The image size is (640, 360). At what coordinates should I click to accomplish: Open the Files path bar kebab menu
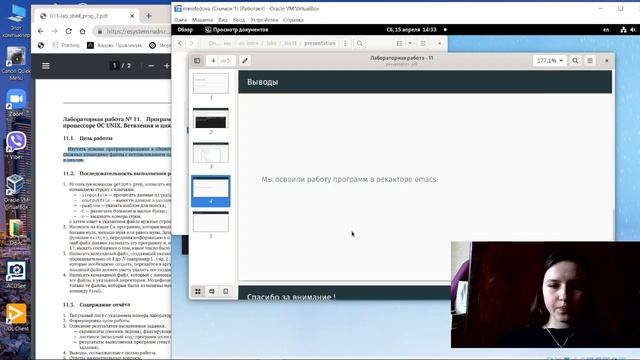[345, 43]
